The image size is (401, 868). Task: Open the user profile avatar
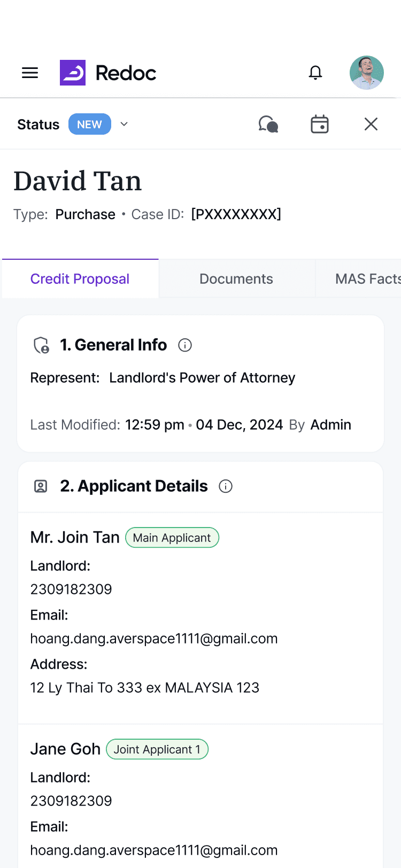pos(366,73)
